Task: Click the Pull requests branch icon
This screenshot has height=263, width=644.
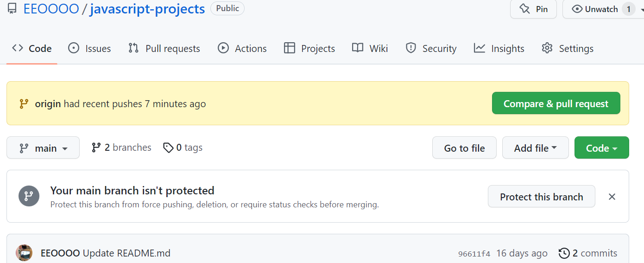Action: click(x=133, y=48)
